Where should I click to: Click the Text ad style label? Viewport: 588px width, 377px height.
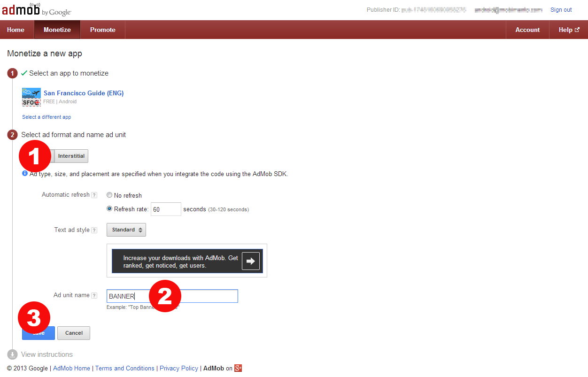click(x=72, y=230)
